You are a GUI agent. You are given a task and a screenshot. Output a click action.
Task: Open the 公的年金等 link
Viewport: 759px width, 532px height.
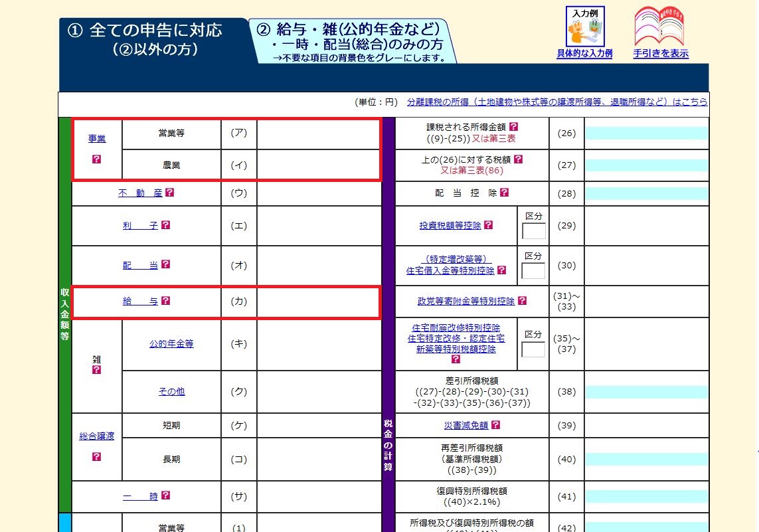tap(171, 343)
